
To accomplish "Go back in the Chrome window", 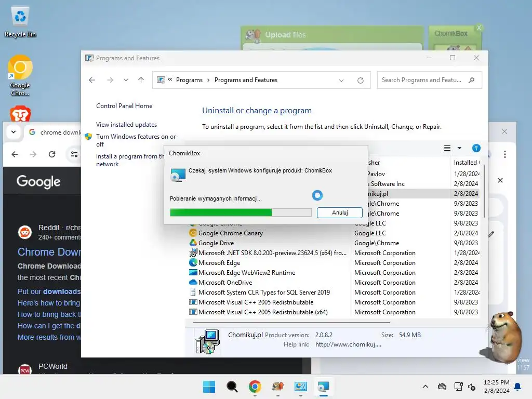I will pyautogui.click(x=15, y=154).
